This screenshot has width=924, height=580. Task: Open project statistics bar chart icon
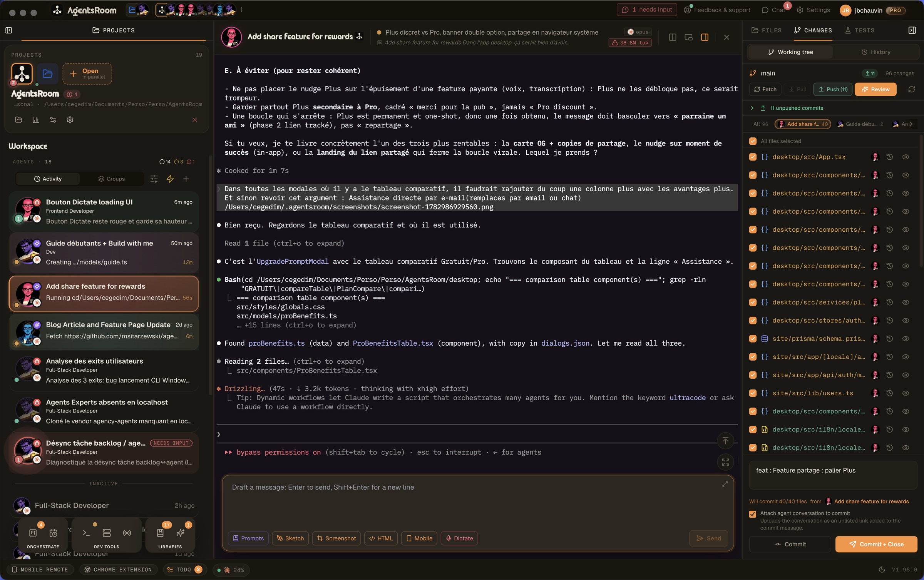[36, 120]
